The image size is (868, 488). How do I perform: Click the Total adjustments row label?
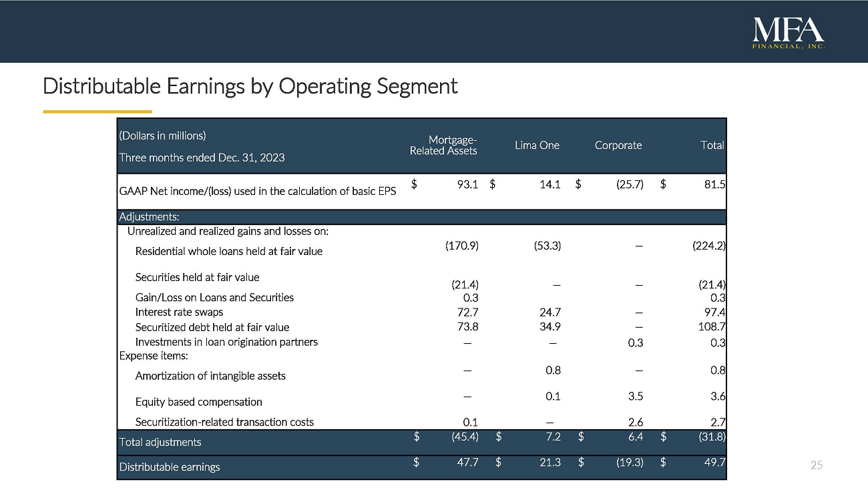click(x=160, y=442)
